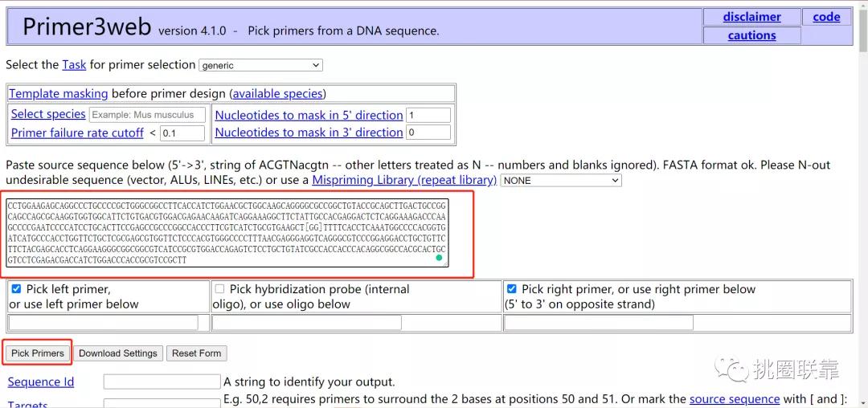Image resolution: width=868 pixels, height=408 pixels.
Task: Click the available species link
Action: (277, 94)
